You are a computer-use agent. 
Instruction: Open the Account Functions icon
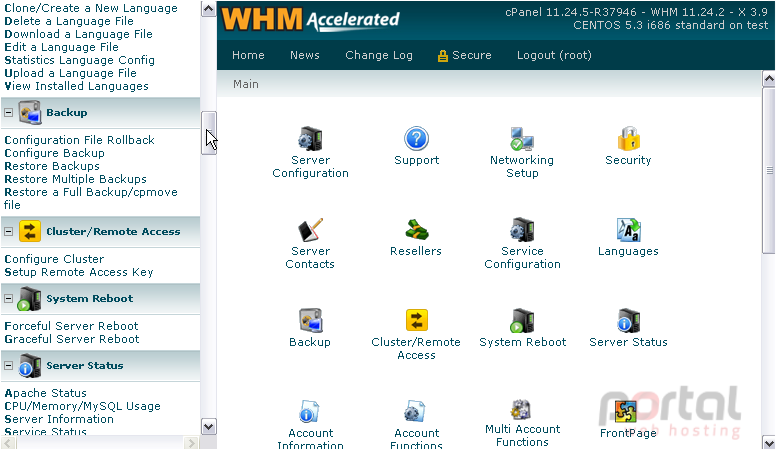tap(415, 411)
